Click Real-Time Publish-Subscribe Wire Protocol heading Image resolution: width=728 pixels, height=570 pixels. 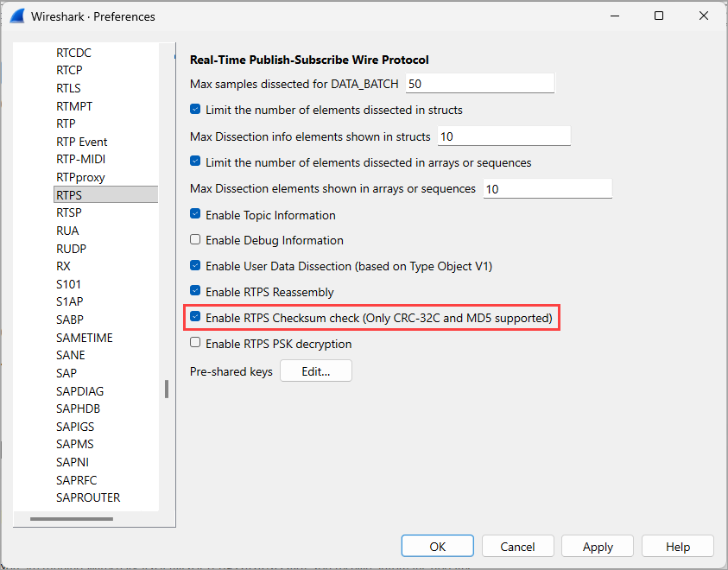click(x=309, y=60)
